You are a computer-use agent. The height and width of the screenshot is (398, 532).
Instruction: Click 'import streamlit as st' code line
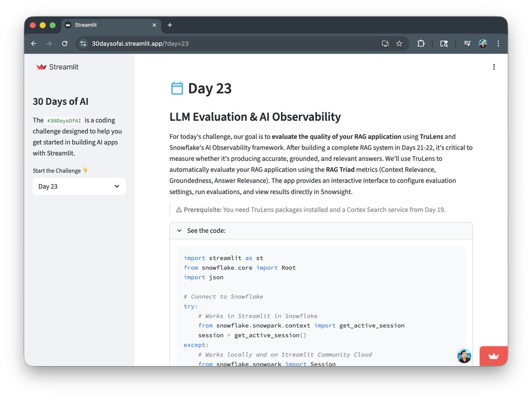[x=223, y=258]
